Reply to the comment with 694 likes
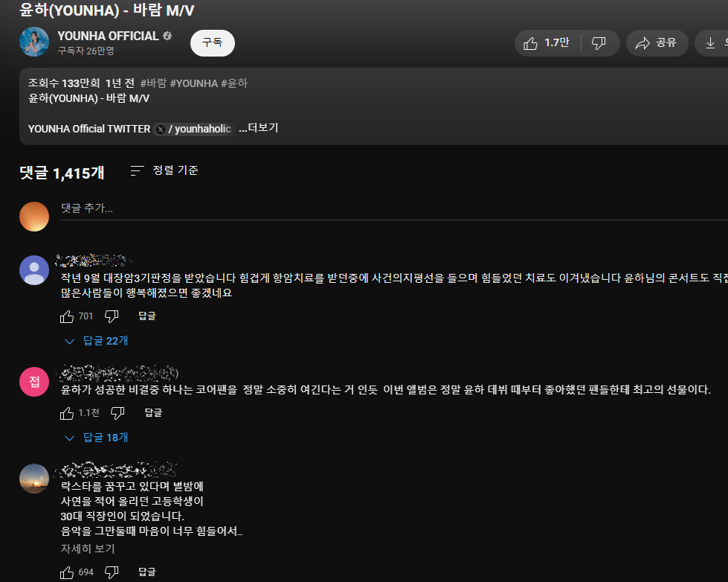 pyautogui.click(x=147, y=572)
